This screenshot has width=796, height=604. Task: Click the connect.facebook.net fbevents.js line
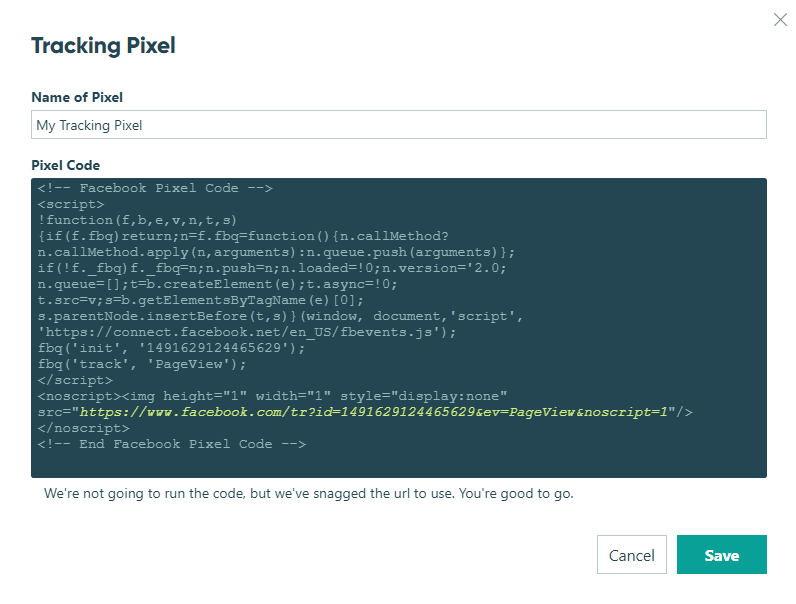(x=247, y=332)
